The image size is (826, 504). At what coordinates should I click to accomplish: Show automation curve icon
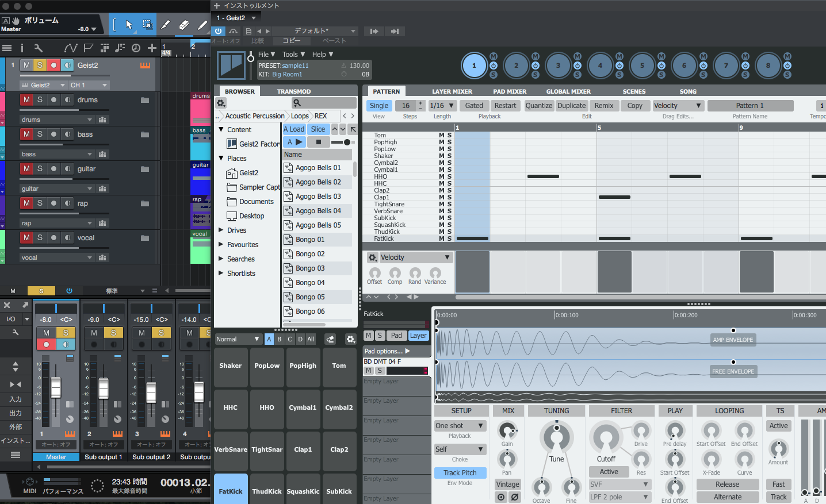click(71, 48)
